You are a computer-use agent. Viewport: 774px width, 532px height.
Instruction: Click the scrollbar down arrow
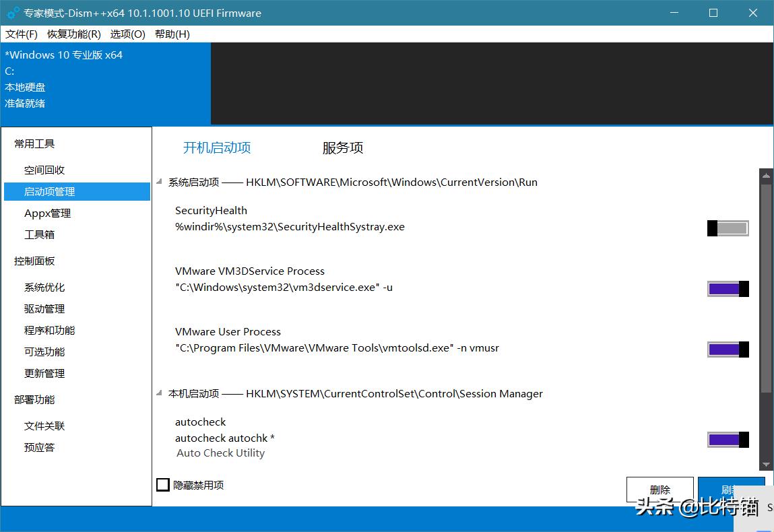(766, 465)
